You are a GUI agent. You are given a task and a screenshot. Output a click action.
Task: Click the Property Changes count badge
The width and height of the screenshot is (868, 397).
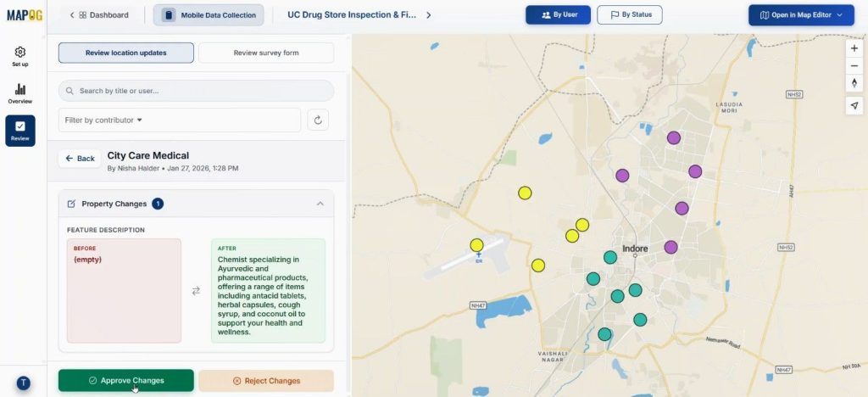(158, 204)
